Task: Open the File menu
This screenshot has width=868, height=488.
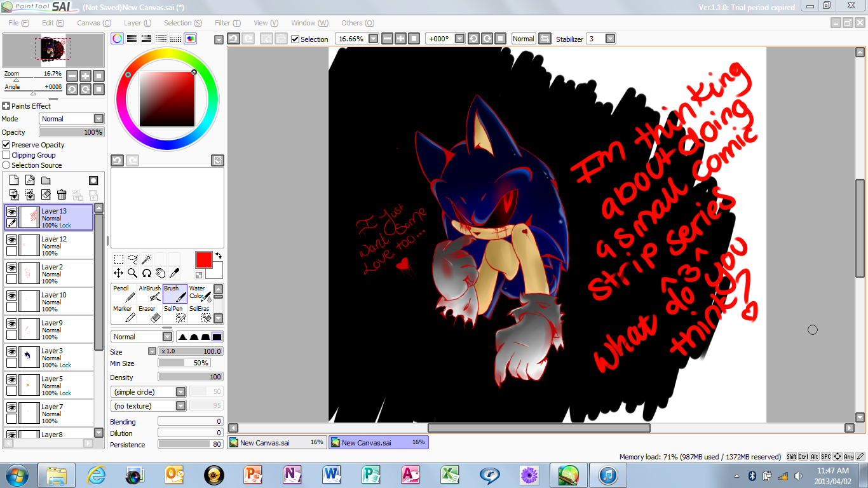Action: (18, 23)
